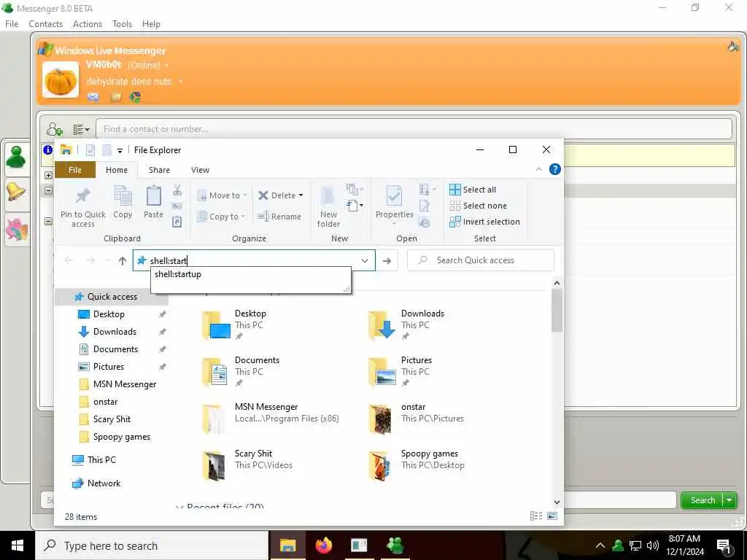This screenshot has height=560, width=747.
Task: Click the New folder icon
Action: pos(328,196)
